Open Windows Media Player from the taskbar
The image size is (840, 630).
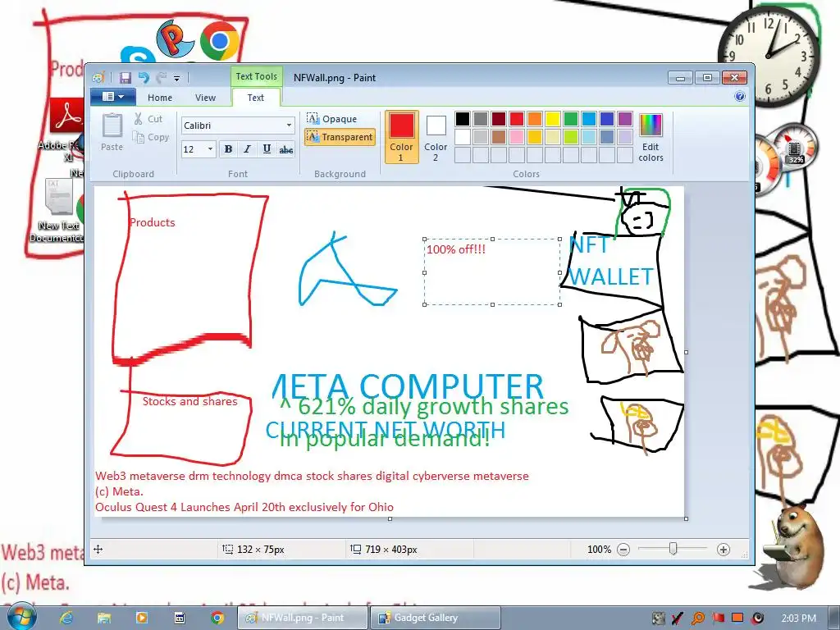(x=141, y=618)
